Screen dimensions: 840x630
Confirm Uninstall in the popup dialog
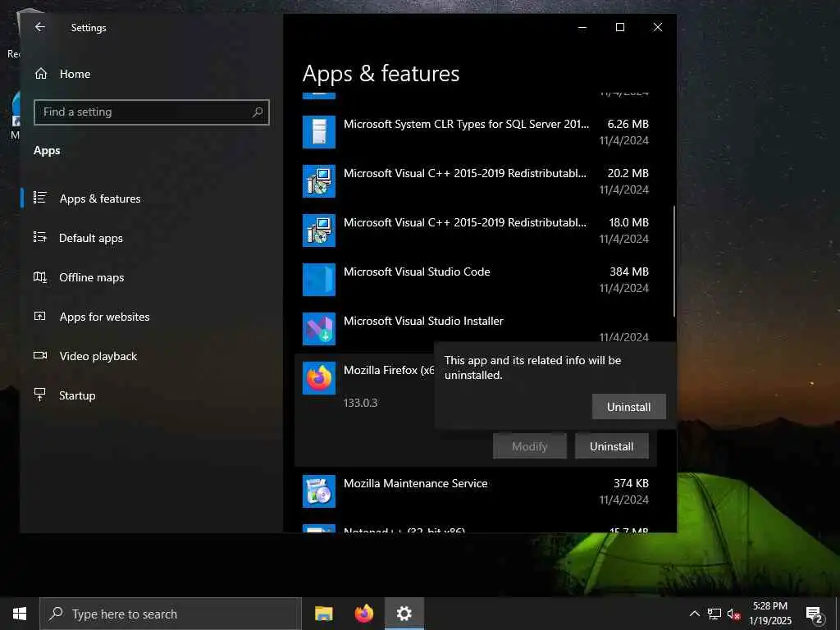pyautogui.click(x=629, y=407)
